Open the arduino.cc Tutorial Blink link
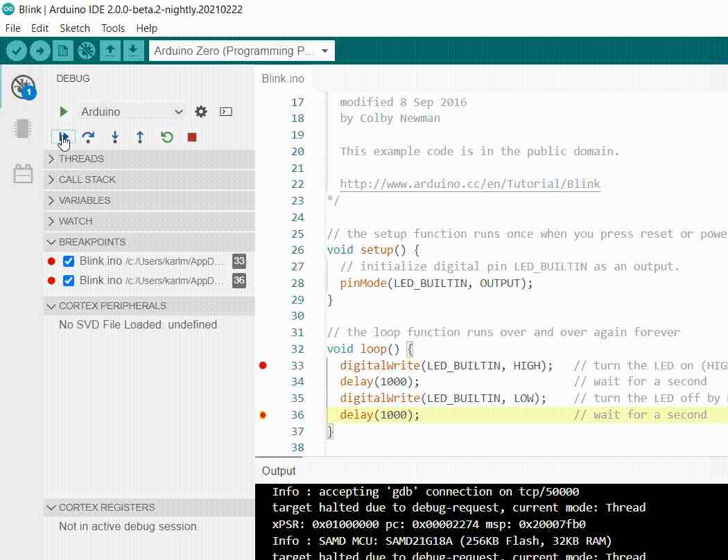 (x=469, y=184)
